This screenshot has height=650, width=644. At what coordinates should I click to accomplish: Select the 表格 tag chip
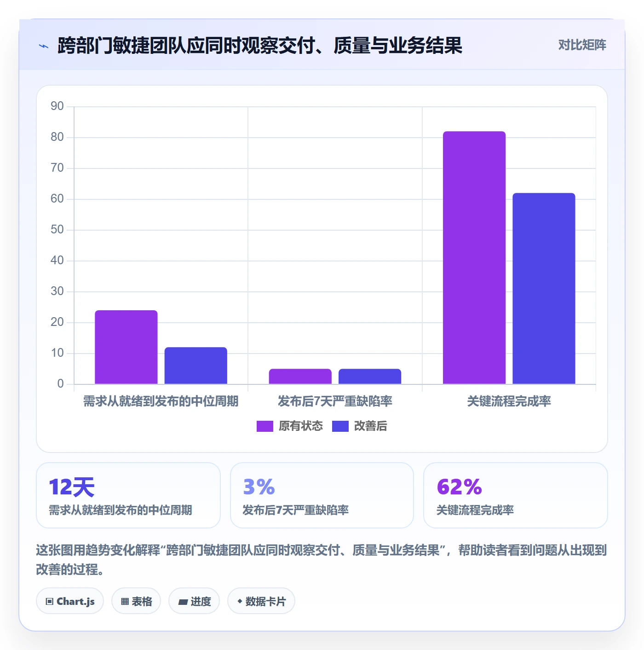(136, 601)
